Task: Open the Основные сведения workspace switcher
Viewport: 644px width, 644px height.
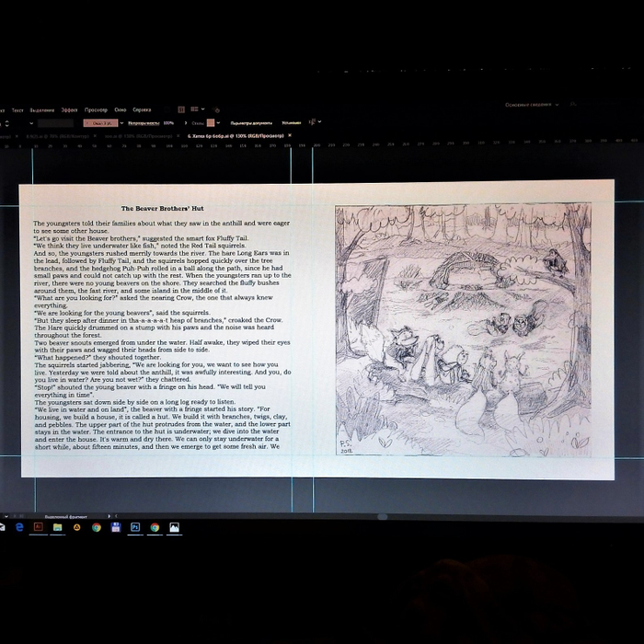Action: coord(532,105)
